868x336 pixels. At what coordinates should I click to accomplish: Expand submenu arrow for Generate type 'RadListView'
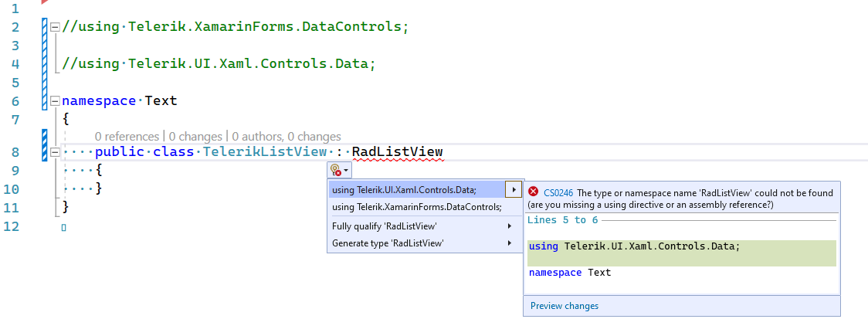(x=510, y=243)
